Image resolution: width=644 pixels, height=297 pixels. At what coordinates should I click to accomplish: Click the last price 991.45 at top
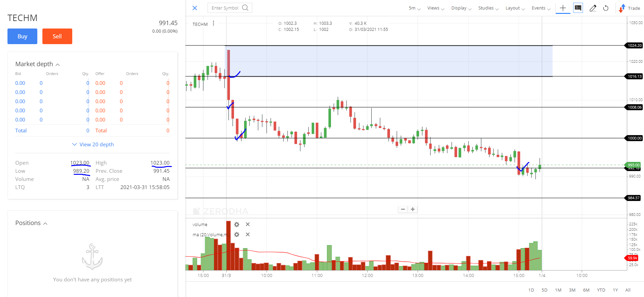pos(168,23)
